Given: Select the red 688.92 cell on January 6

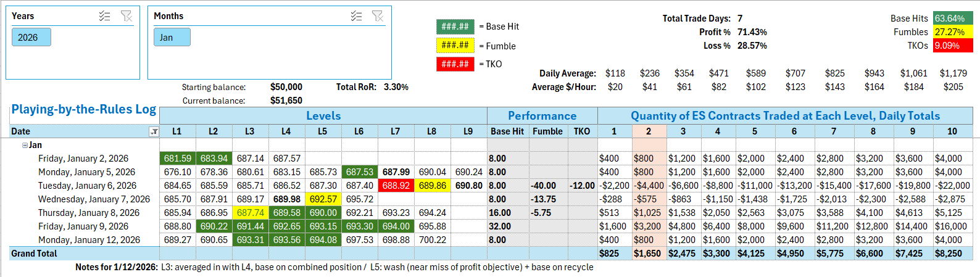Looking at the screenshot, I should (396, 186).
